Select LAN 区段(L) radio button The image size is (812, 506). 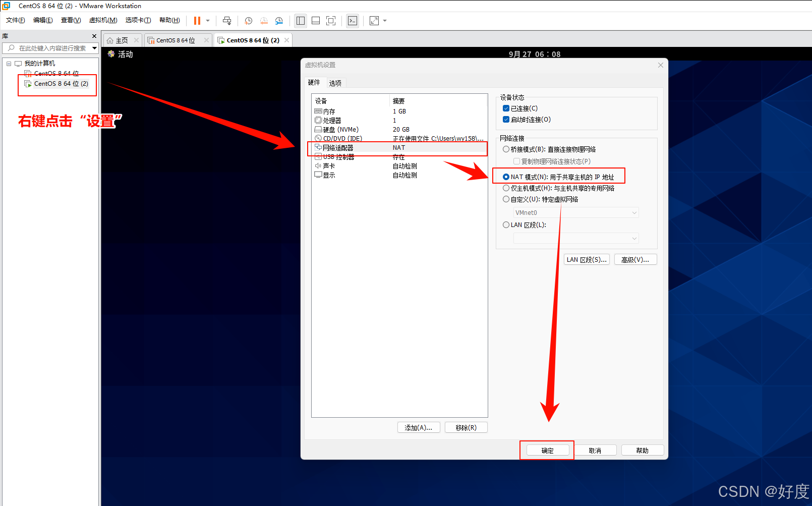pyautogui.click(x=506, y=225)
